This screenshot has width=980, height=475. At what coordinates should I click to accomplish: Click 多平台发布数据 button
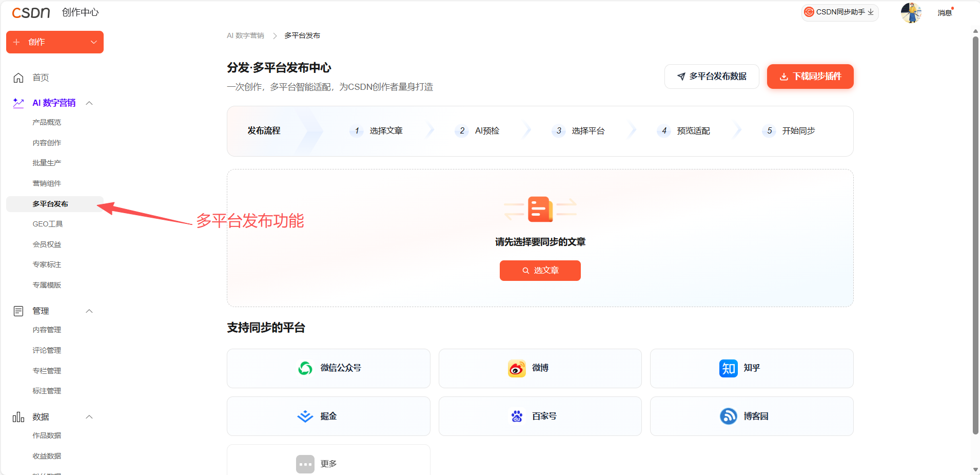[x=712, y=77]
